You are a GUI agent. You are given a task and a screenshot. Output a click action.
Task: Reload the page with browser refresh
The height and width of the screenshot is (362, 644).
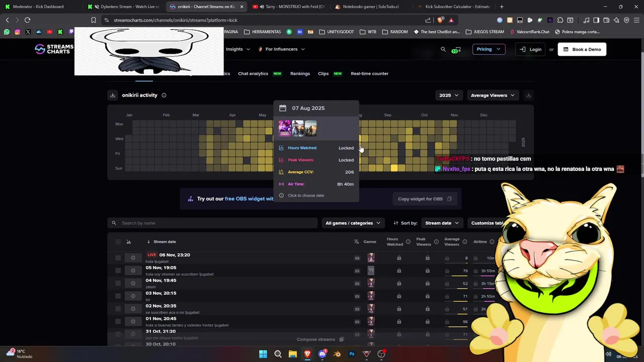pos(27,20)
